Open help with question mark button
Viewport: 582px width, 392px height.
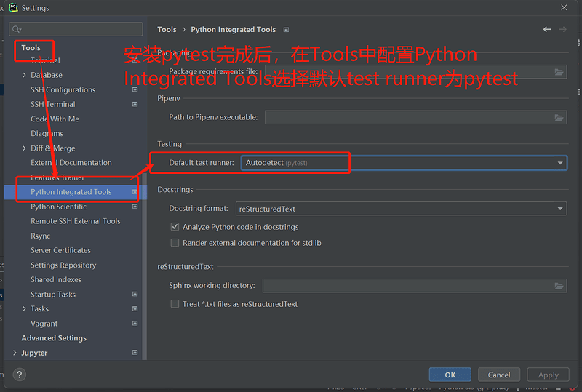[x=20, y=375]
